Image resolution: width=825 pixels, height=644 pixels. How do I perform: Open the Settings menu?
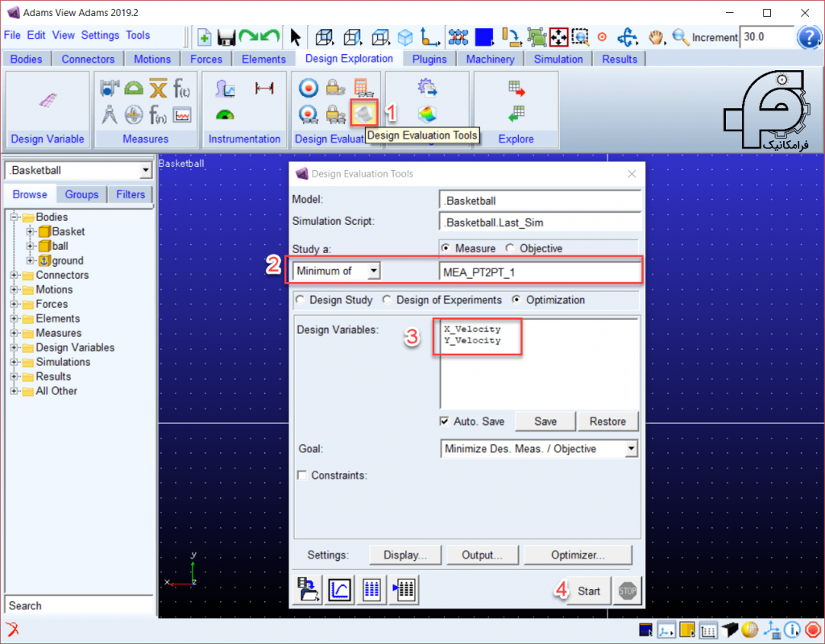click(x=100, y=35)
